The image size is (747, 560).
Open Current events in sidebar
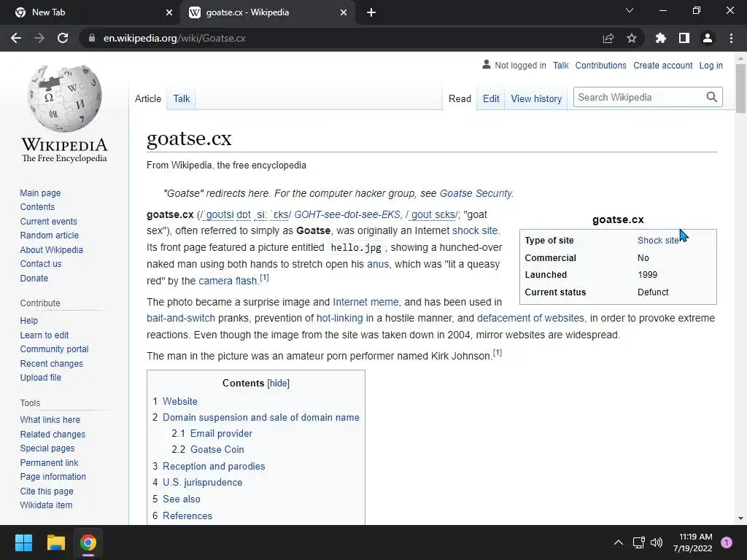(49, 222)
